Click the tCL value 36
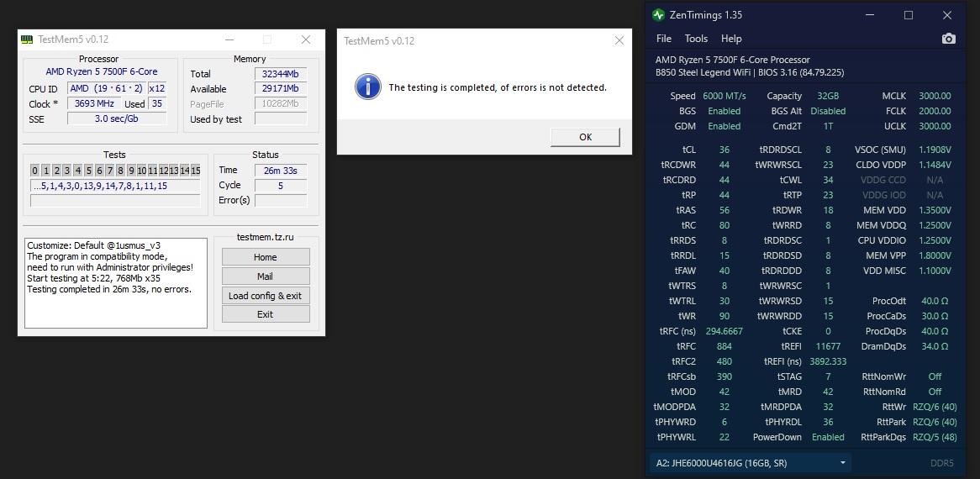The width and height of the screenshot is (980, 479). coord(724,150)
